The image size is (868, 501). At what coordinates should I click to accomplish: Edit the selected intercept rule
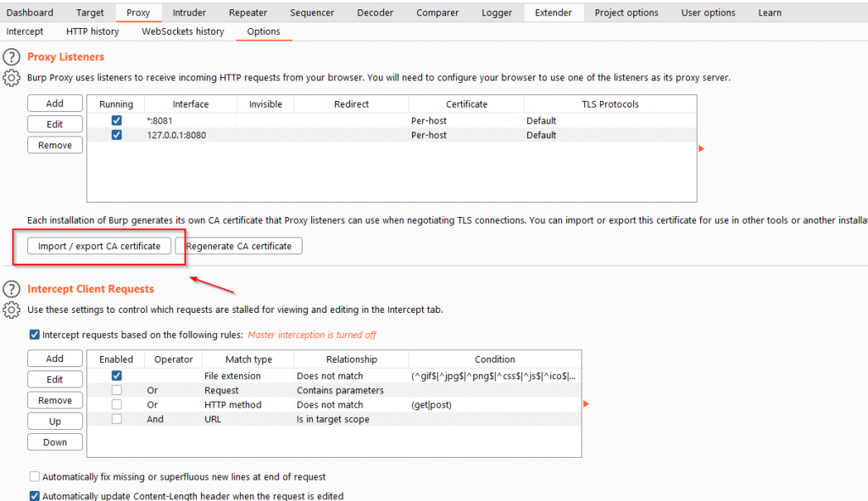tap(55, 379)
